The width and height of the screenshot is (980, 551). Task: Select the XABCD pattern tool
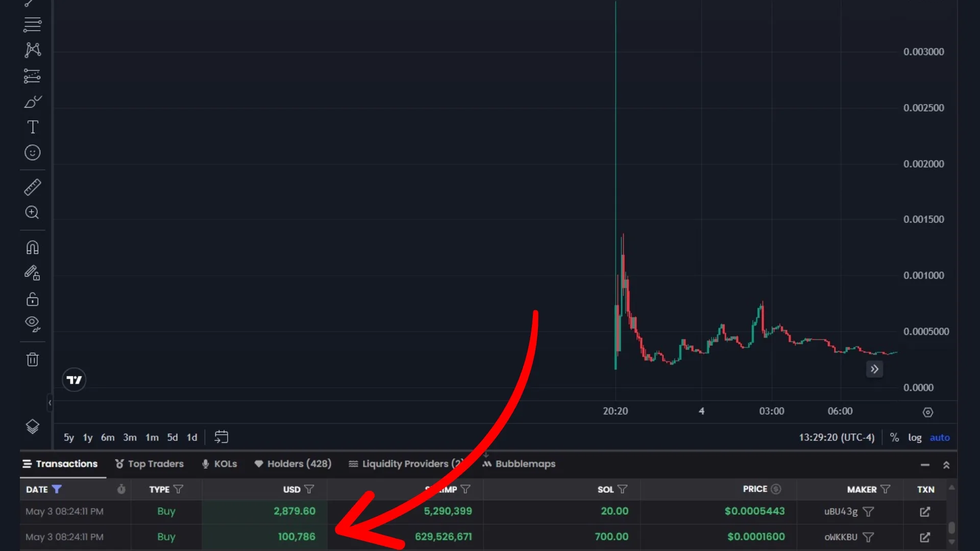tap(32, 50)
